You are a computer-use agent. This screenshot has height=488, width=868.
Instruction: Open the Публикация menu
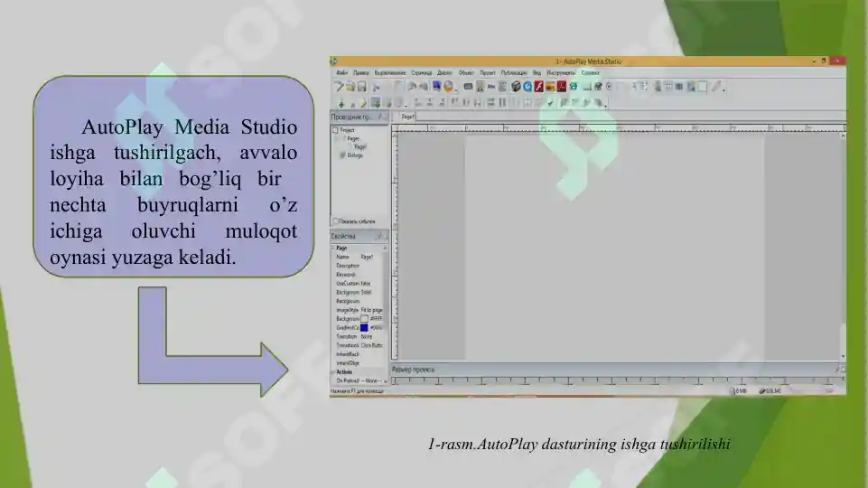(514, 72)
